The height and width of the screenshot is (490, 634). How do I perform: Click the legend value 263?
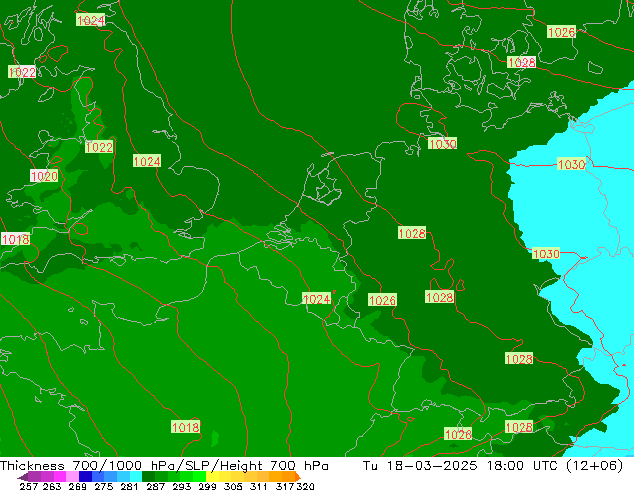(x=52, y=486)
